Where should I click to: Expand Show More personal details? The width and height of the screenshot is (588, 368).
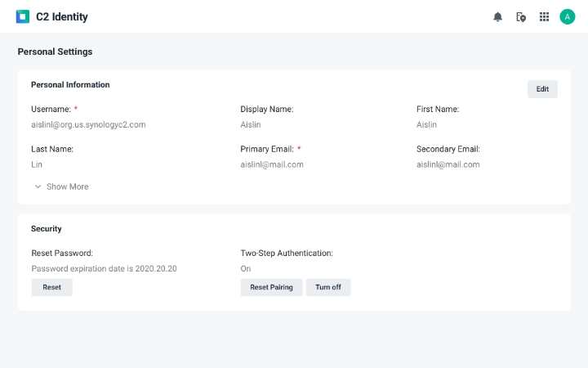62,186
